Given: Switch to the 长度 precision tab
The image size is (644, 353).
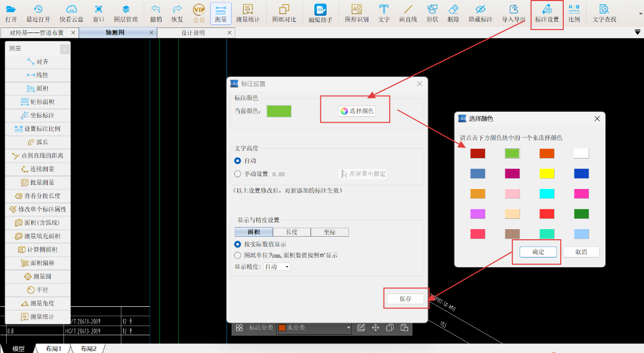Looking at the screenshot, I should 292,232.
